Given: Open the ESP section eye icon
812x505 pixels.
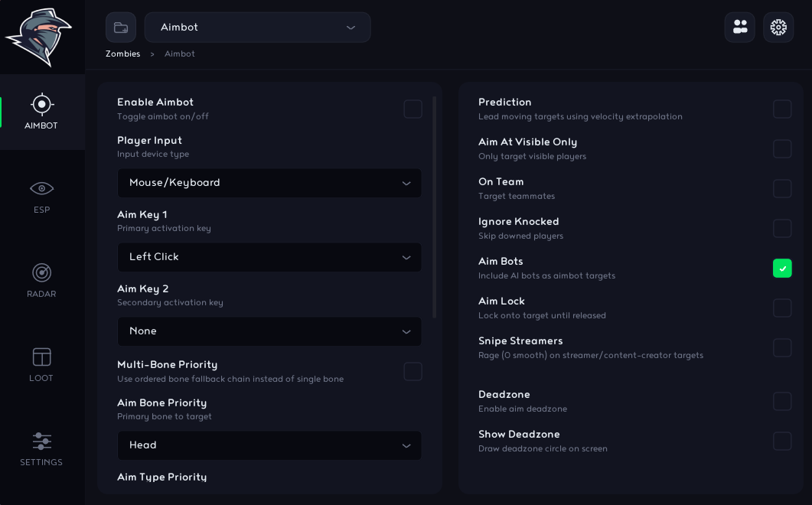Looking at the screenshot, I should click(41, 188).
